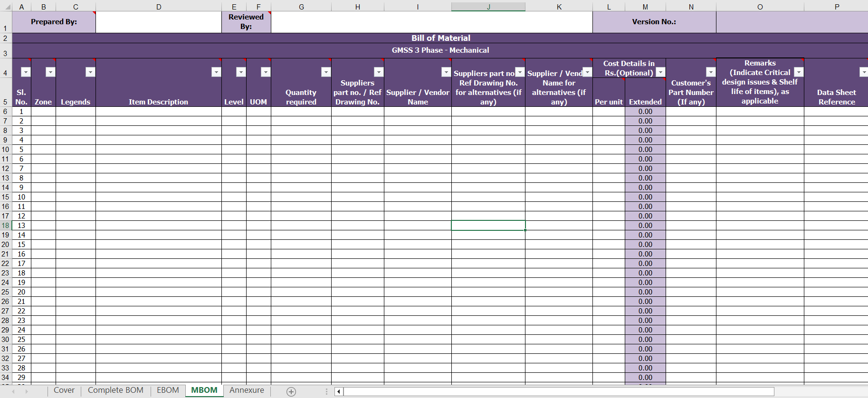Open filter dropdown for alternative vendor name column

click(x=587, y=72)
